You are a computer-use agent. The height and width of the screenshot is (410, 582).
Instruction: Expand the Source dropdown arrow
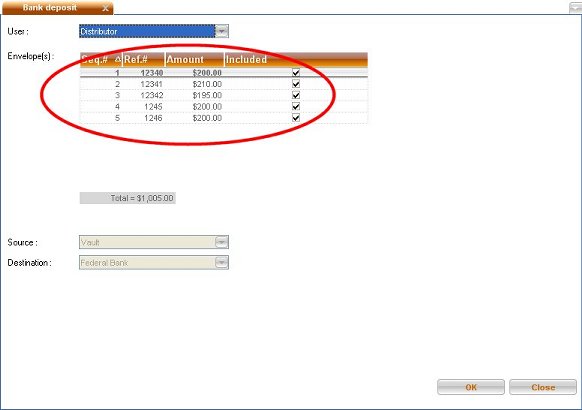click(x=222, y=242)
